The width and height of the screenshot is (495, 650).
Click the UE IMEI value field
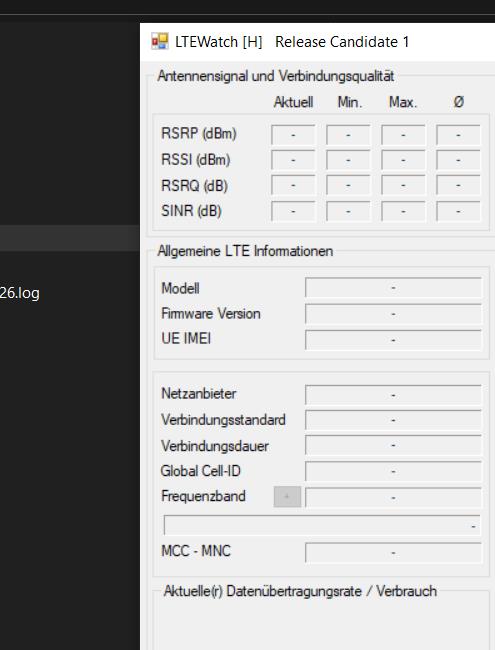pyautogui.click(x=393, y=340)
